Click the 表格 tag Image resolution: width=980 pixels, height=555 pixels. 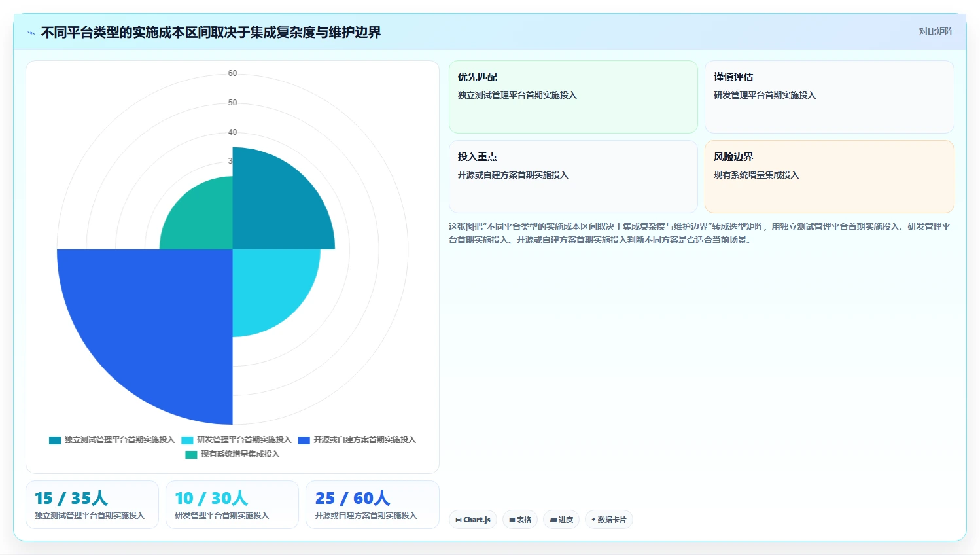click(x=520, y=520)
